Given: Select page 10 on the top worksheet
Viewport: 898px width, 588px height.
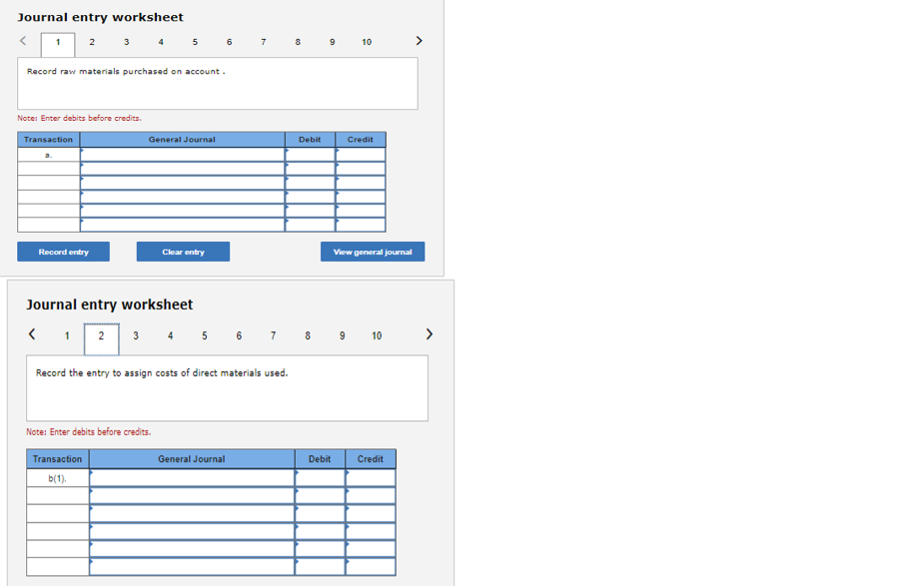Looking at the screenshot, I should (x=366, y=42).
